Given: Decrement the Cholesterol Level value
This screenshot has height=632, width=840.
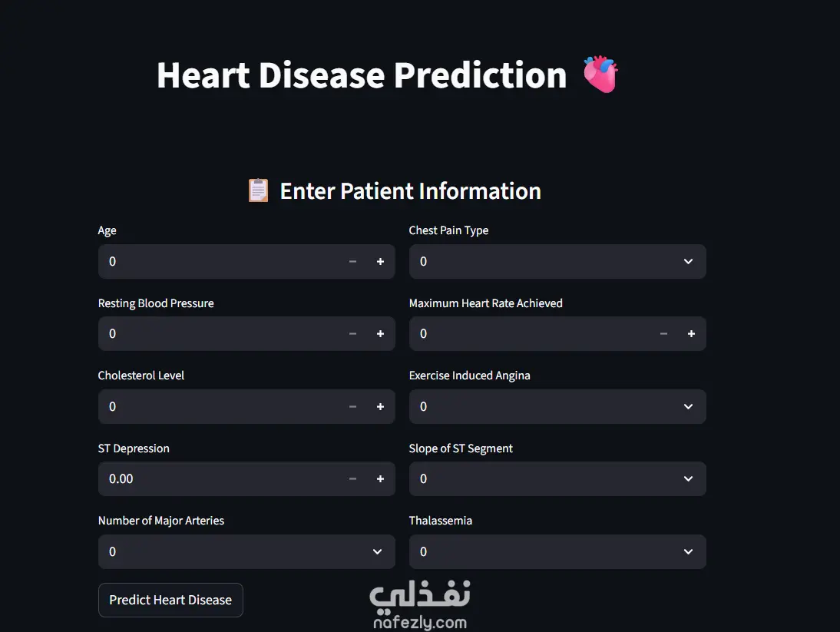Looking at the screenshot, I should [x=352, y=407].
